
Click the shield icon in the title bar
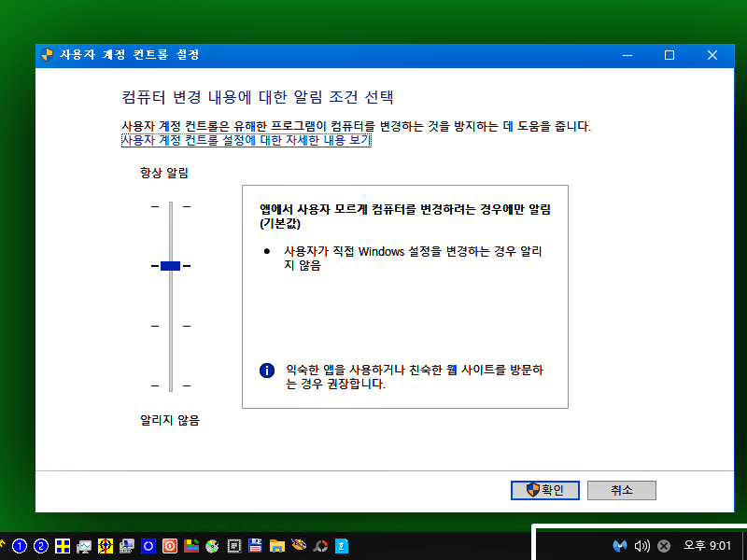(47, 55)
